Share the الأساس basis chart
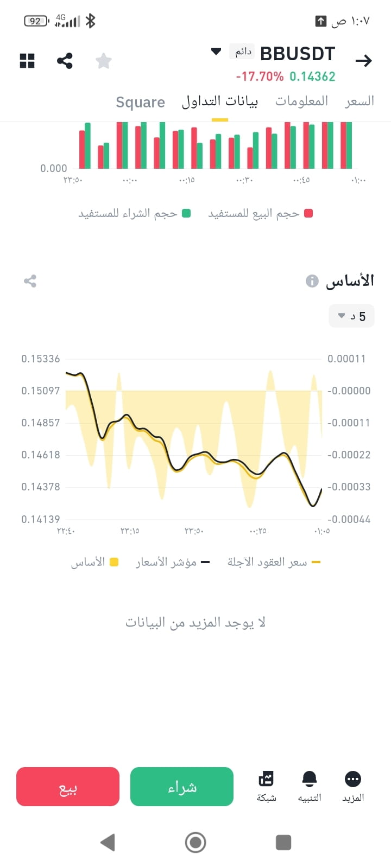391x868 pixels. pyautogui.click(x=30, y=281)
